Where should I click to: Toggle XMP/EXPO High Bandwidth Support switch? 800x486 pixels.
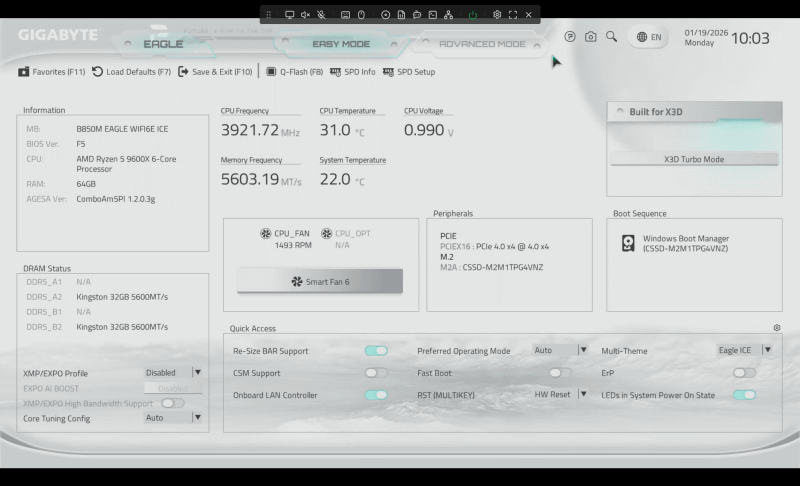click(x=172, y=403)
